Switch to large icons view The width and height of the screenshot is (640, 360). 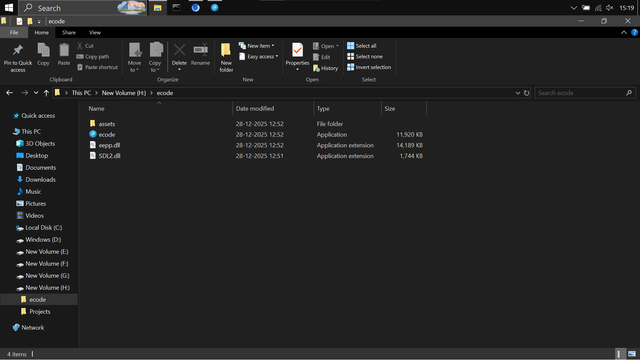[x=631, y=354]
